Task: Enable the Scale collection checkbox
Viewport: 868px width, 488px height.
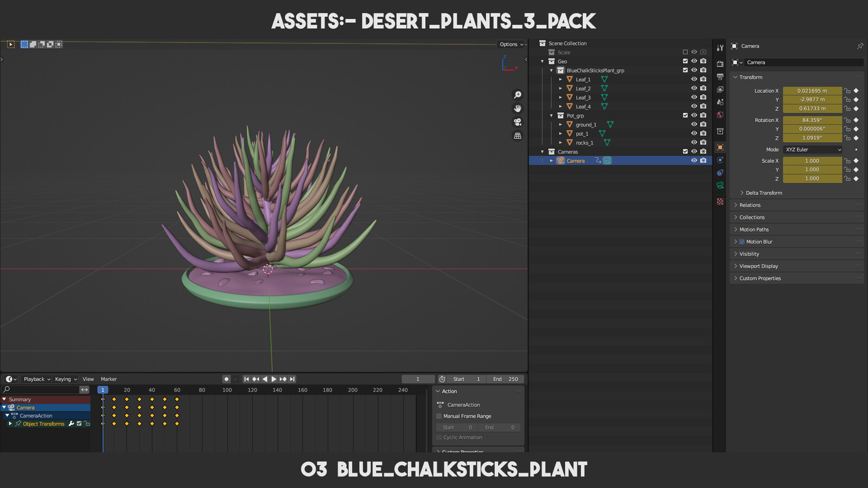Action: [685, 52]
